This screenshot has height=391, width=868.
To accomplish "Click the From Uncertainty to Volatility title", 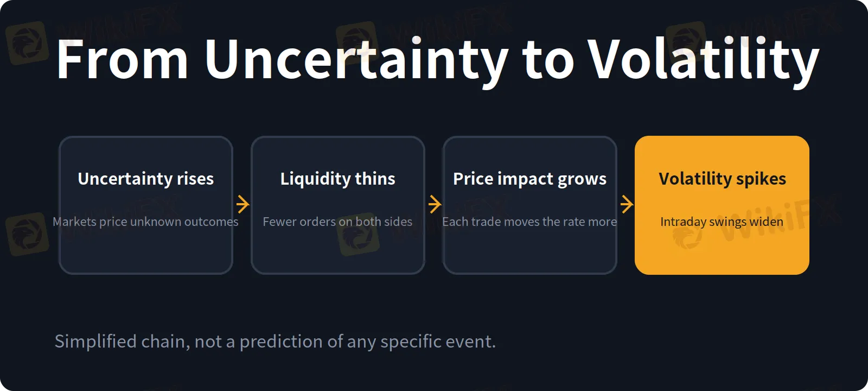I will tap(438, 60).
